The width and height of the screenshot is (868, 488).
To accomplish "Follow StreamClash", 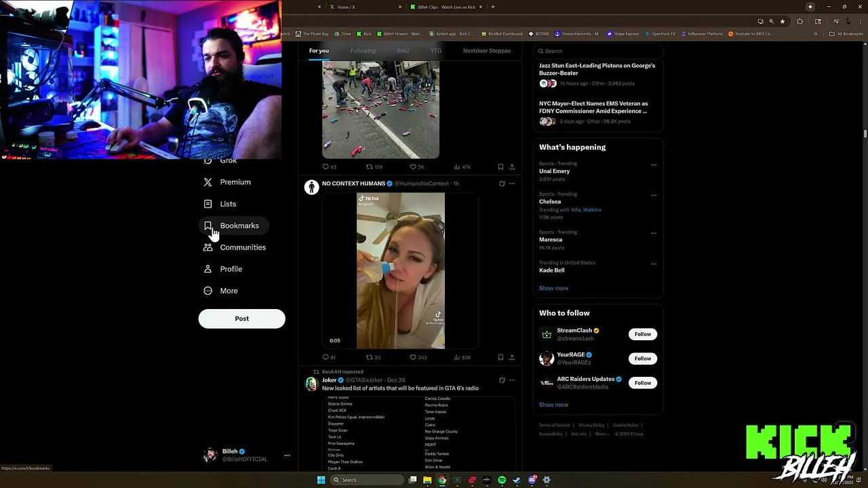I will [643, 334].
